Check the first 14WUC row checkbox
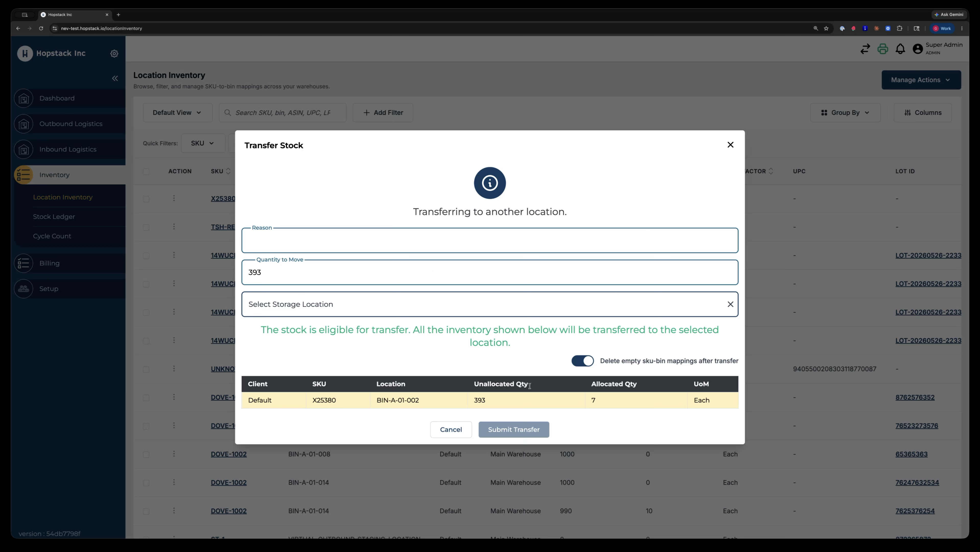The image size is (980, 552). [146, 256]
